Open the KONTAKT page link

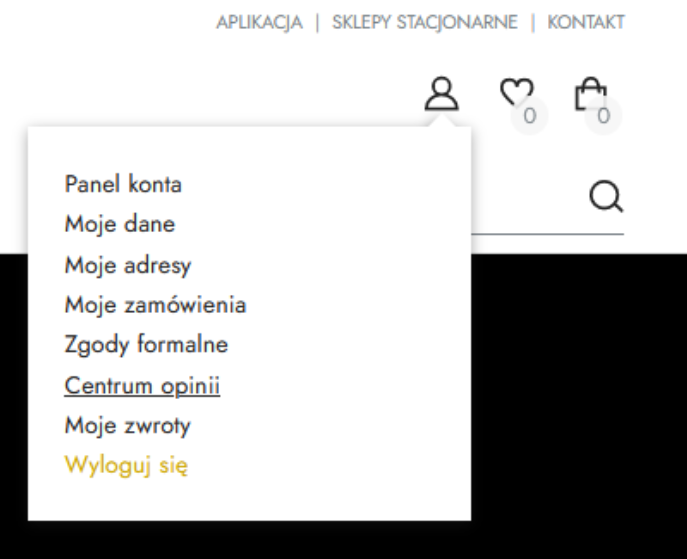pyautogui.click(x=586, y=22)
